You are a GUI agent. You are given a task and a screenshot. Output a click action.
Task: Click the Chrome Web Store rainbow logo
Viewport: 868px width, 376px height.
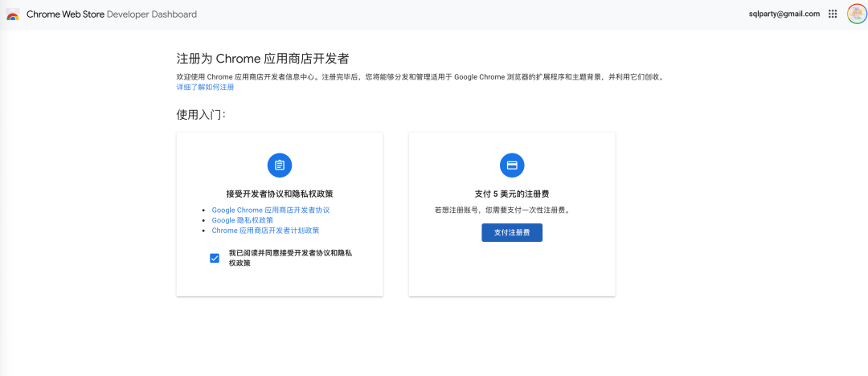tap(13, 14)
